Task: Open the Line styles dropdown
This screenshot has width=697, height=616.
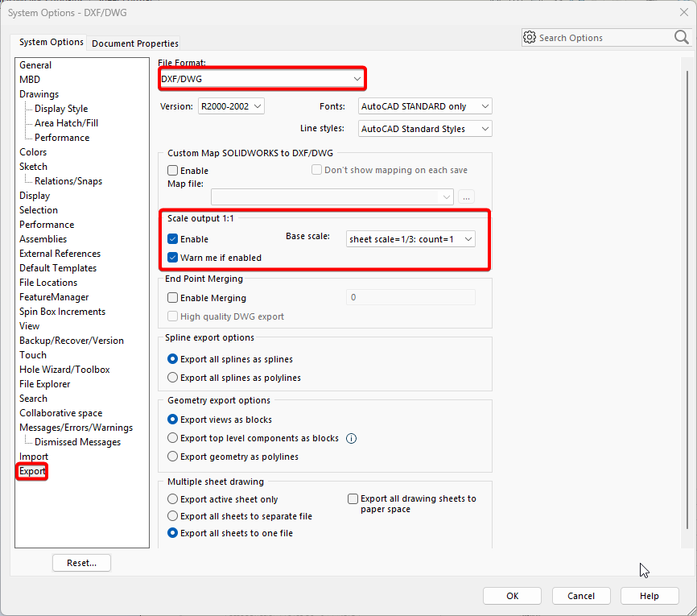Action: (x=425, y=129)
